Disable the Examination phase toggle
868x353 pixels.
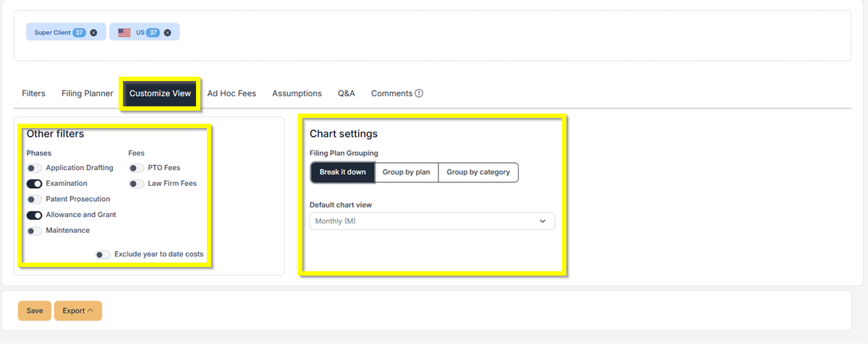pos(34,184)
